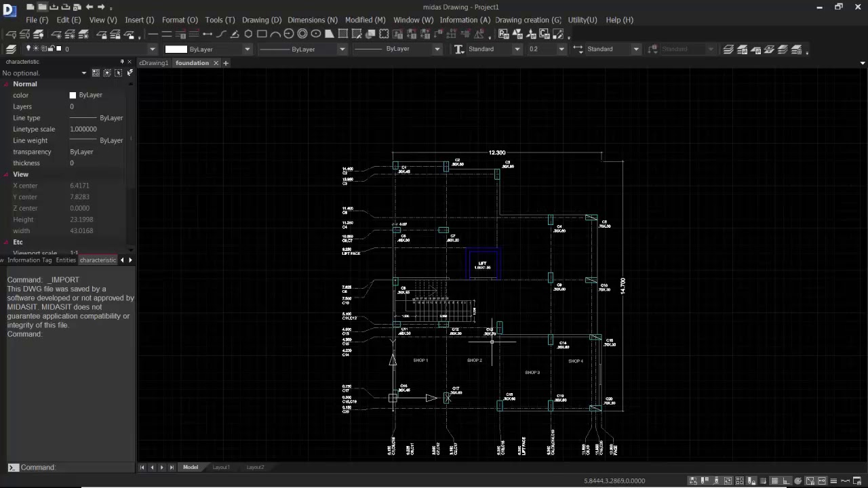Close the foundation drawing tab
Screen dimensions: 868x488
click(x=216, y=63)
